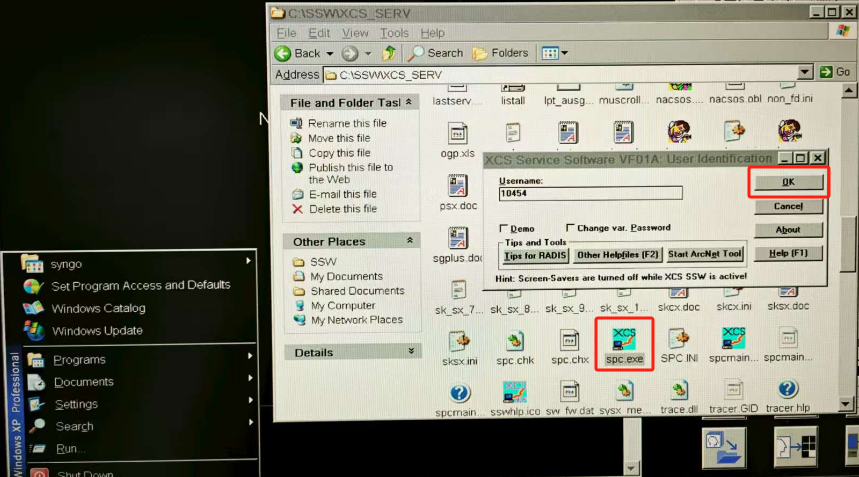Click the Up folder toolbar icon
Viewport: 859px width, 477px height.
[x=390, y=53]
